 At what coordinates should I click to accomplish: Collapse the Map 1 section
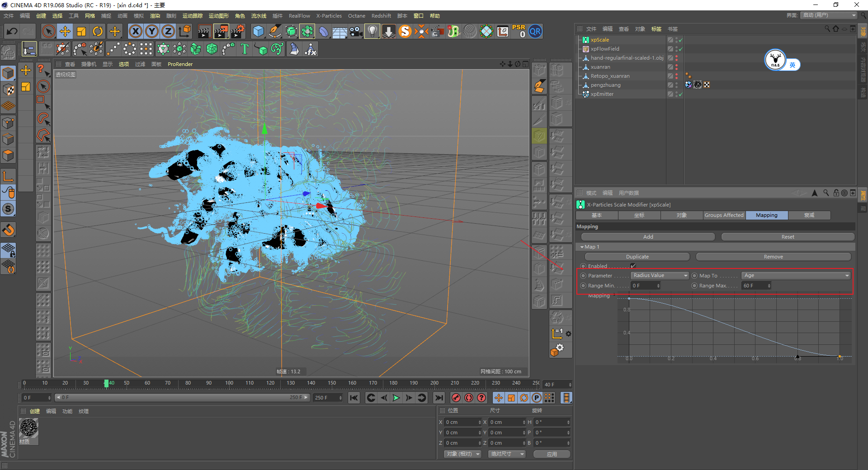coord(582,247)
